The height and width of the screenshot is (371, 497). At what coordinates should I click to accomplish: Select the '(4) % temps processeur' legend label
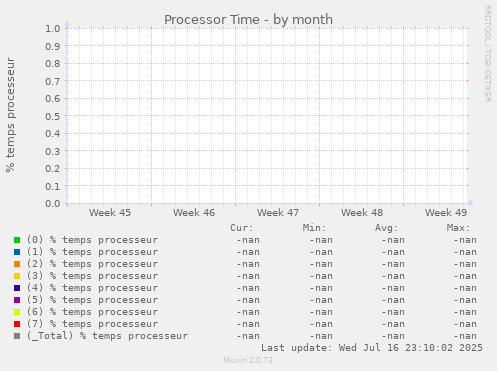pyautogui.click(x=92, y=288)
